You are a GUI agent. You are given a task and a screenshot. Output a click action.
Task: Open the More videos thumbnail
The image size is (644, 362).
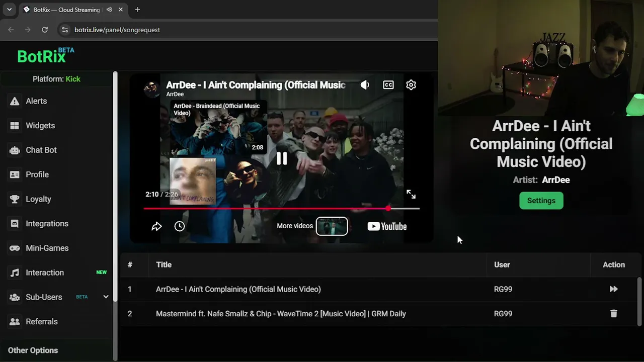click(x=332, y=226)
